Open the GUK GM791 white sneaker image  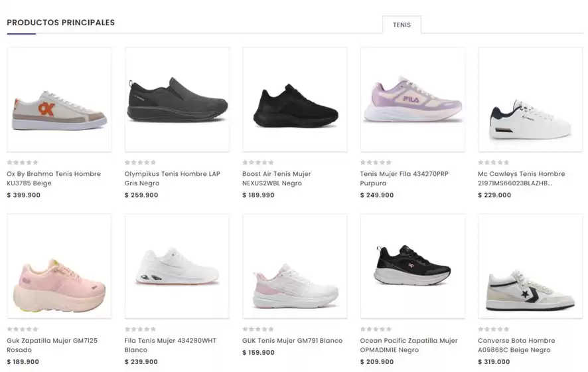pyautogui.click(x=295, y=266)
